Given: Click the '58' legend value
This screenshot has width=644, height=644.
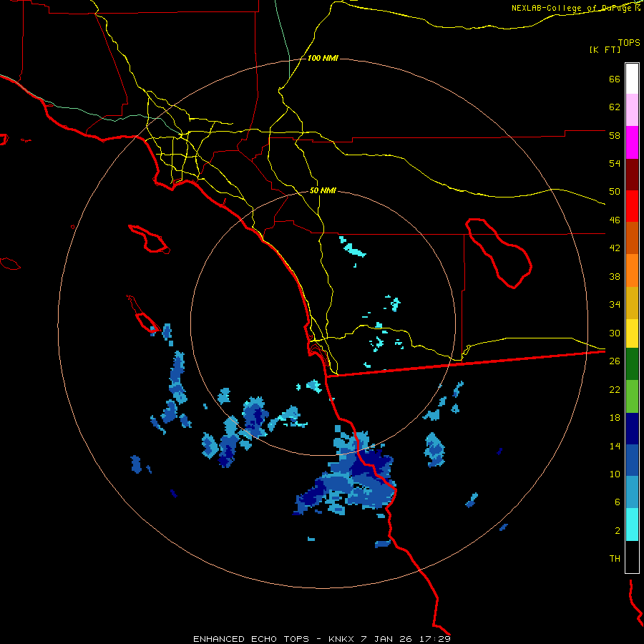Looking at the screenshot, I should 615,135.
